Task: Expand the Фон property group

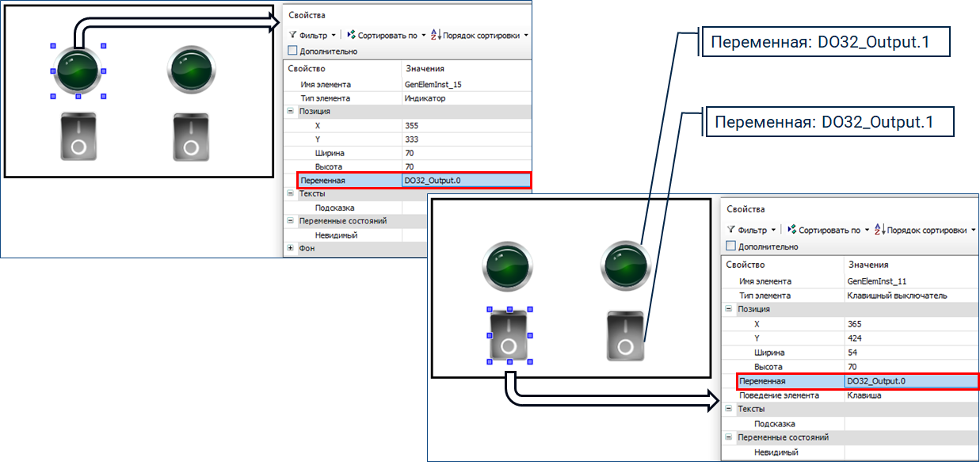Action: (291, 249)
